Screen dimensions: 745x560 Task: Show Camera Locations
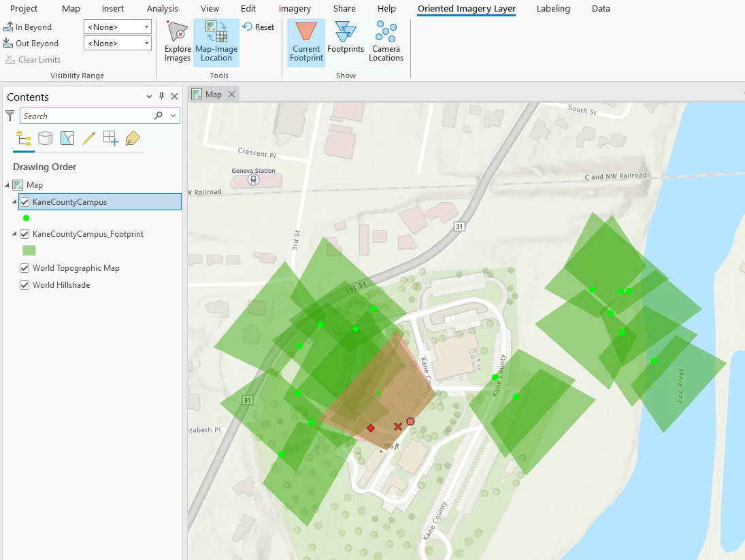tap(386, 42)
